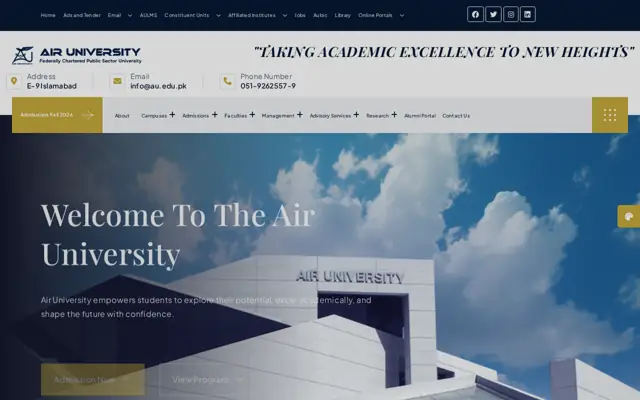The height and width of the screenshot is (400, 640).
Task: Expand the Admissions plus submenu
Action: tap(214, 115)
